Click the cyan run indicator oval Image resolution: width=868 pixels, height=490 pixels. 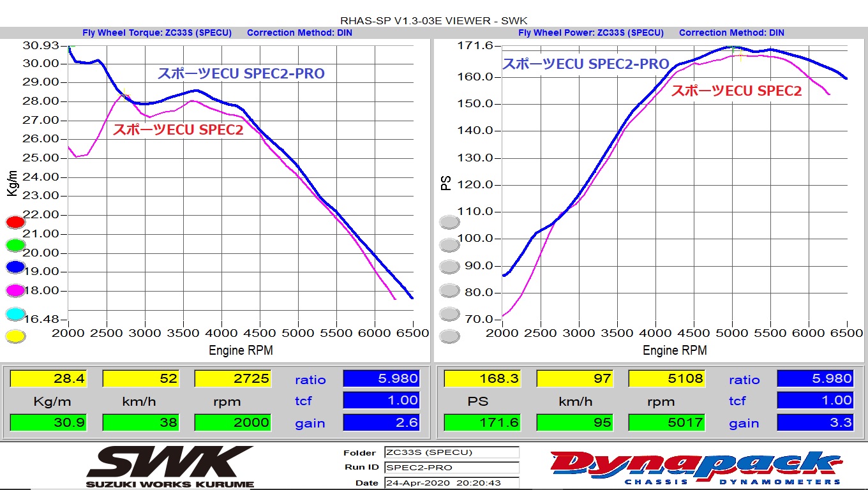(x=15, y=314)
